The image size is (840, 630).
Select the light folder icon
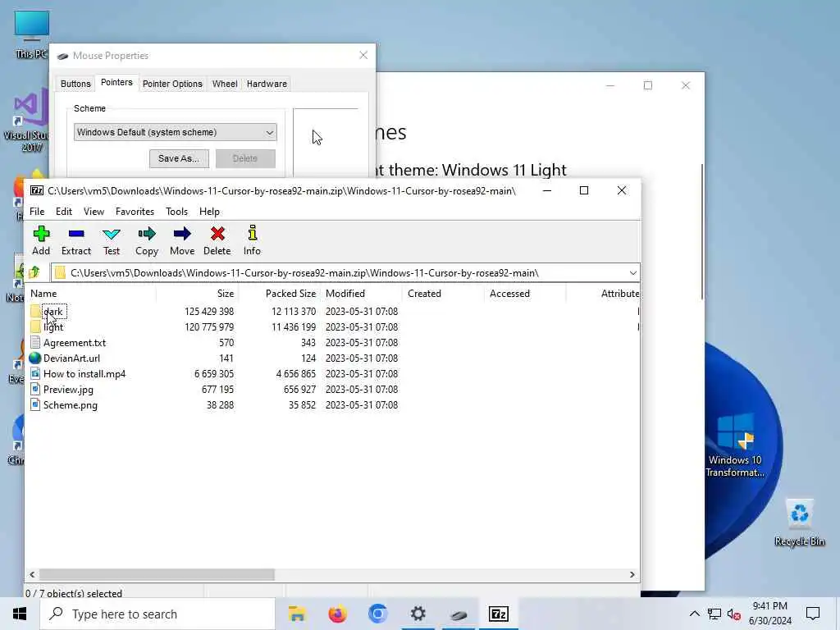pos(35,326)
